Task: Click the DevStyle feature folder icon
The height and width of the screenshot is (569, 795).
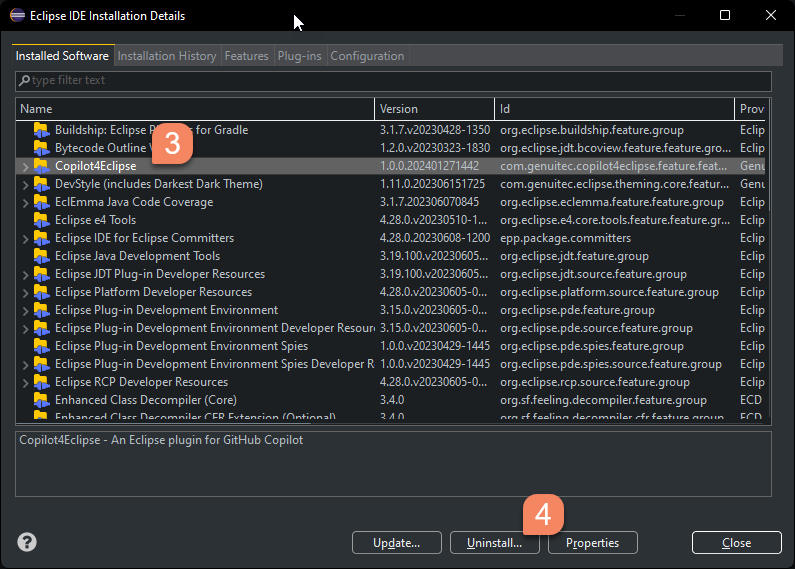Action: (x=42, y=184)
